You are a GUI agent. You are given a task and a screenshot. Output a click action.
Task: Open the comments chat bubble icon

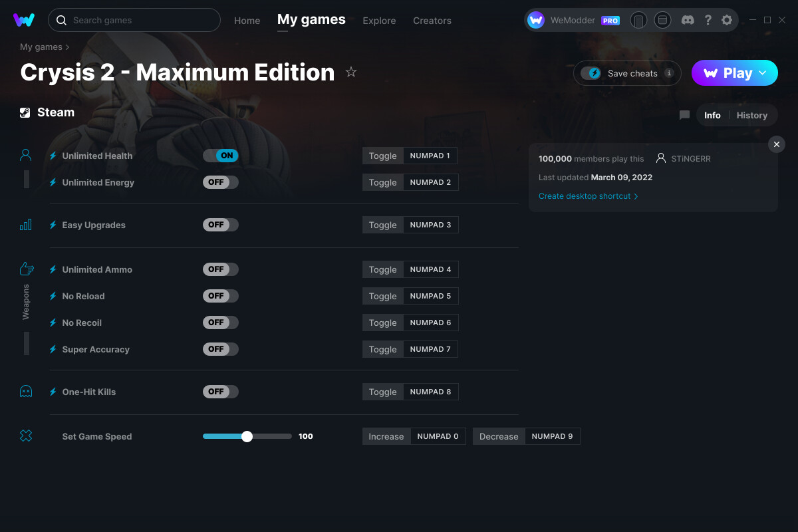coord(684,115)
